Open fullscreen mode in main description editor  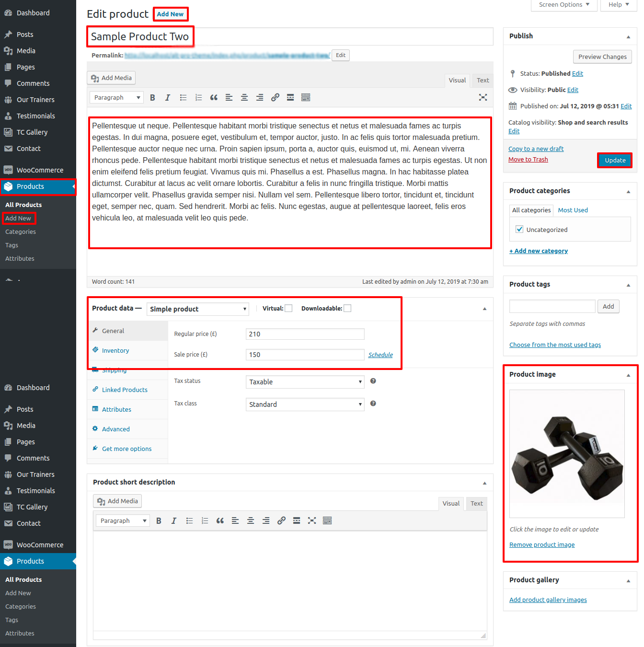pyautogui.click(x=483, y=98)
